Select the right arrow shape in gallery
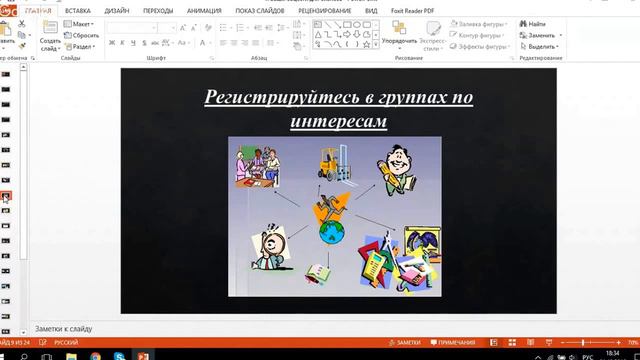The image size is (640, 360). tap(347, 35)
